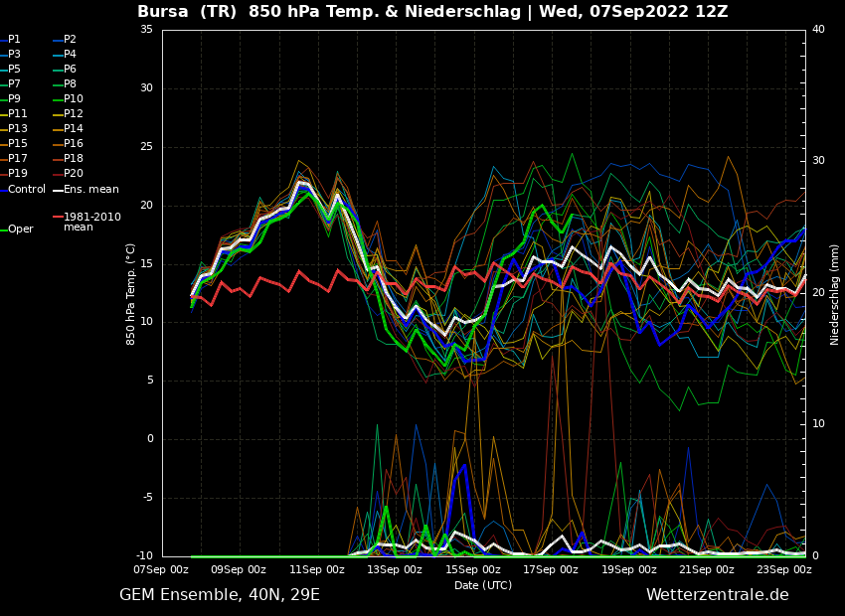Click the Control legend entry
The image size is (845, 616).
tap(23, 190)
